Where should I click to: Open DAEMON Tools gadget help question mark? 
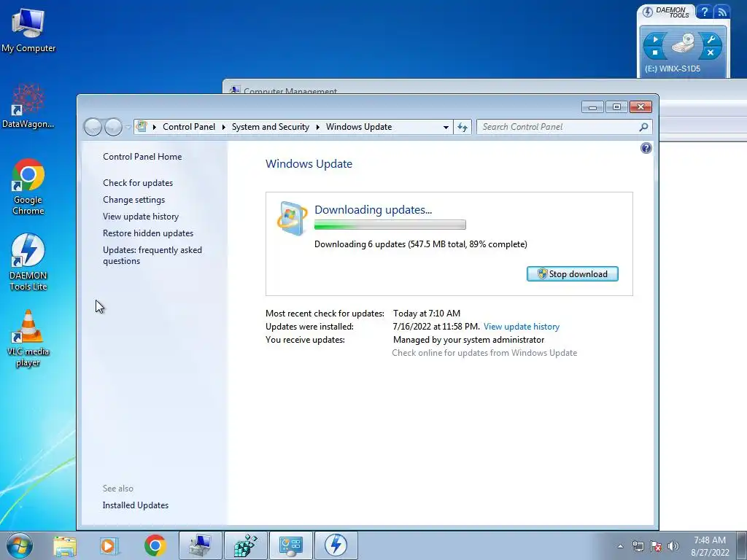pos(704,12)
